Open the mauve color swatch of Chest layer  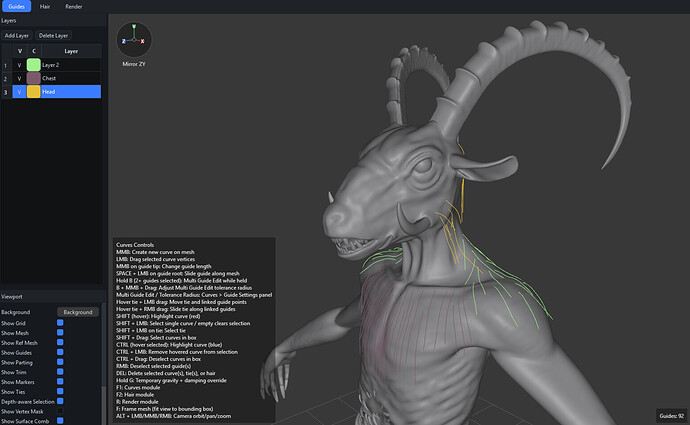[x=33, y=78]
